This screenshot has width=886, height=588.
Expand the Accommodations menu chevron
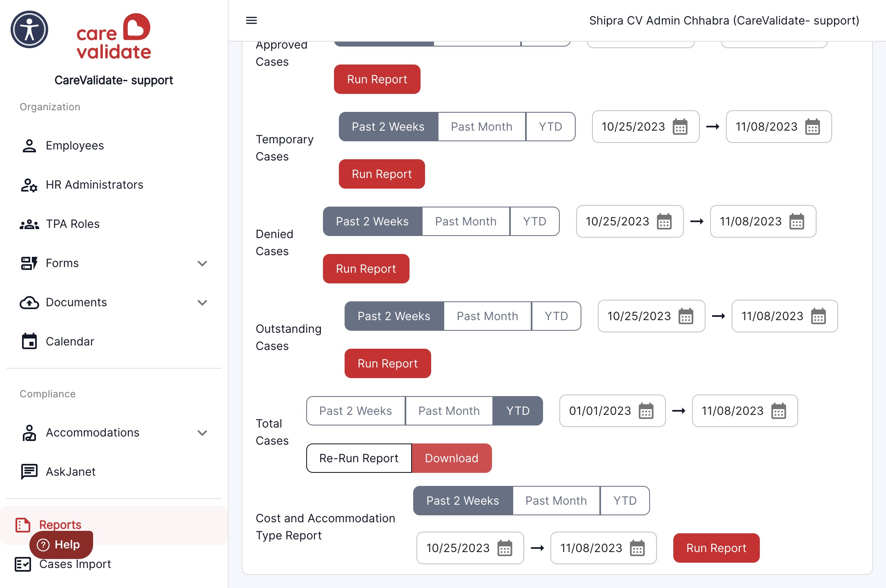[202, 433]
